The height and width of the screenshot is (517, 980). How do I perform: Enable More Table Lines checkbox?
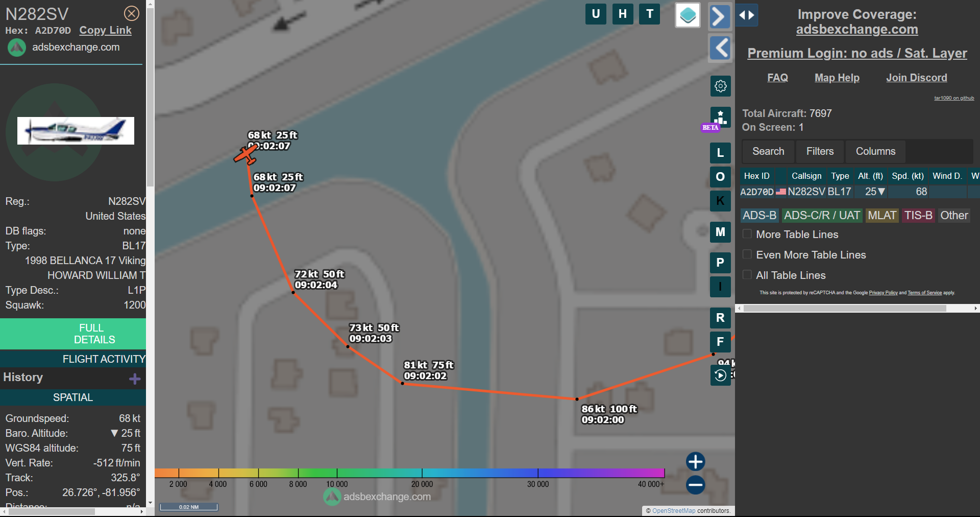[x=747, y=234]
